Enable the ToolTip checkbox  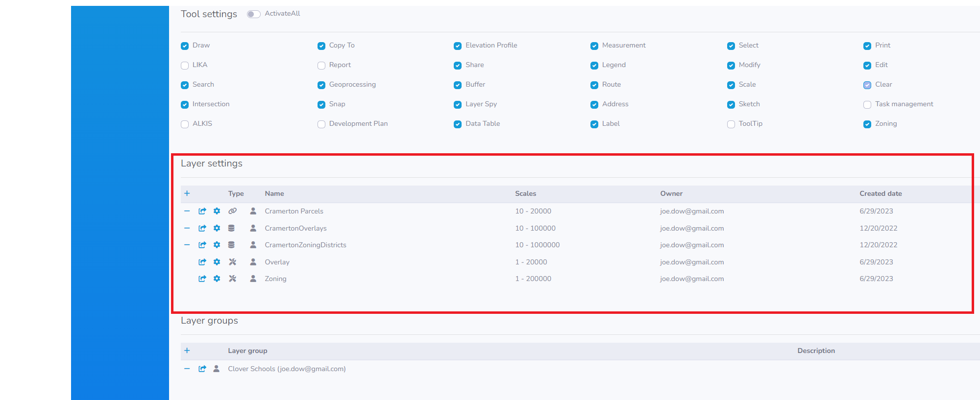(731, 124)
